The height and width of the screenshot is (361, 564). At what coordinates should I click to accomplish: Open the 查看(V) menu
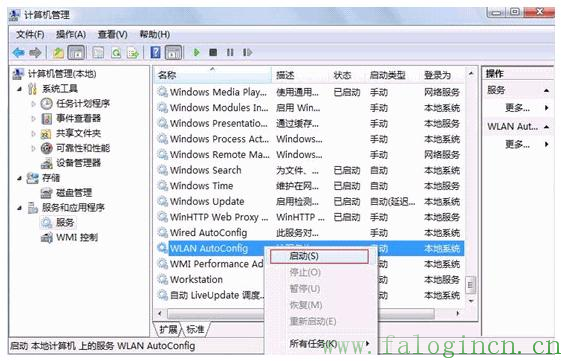[113, 35]
